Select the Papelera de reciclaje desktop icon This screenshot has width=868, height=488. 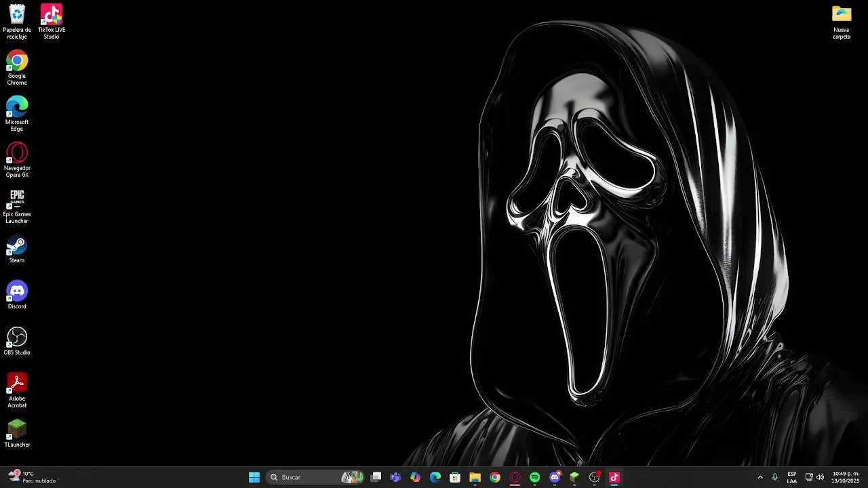coord(17,22)
